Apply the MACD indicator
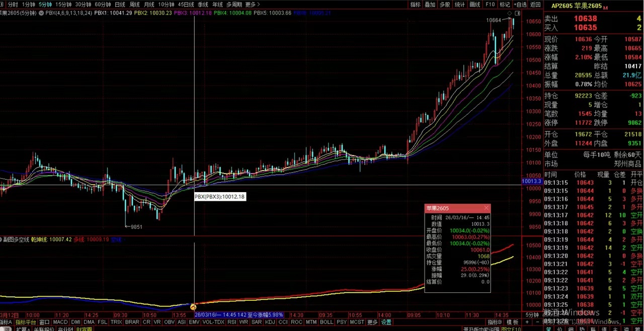 [x=60, y=322]
